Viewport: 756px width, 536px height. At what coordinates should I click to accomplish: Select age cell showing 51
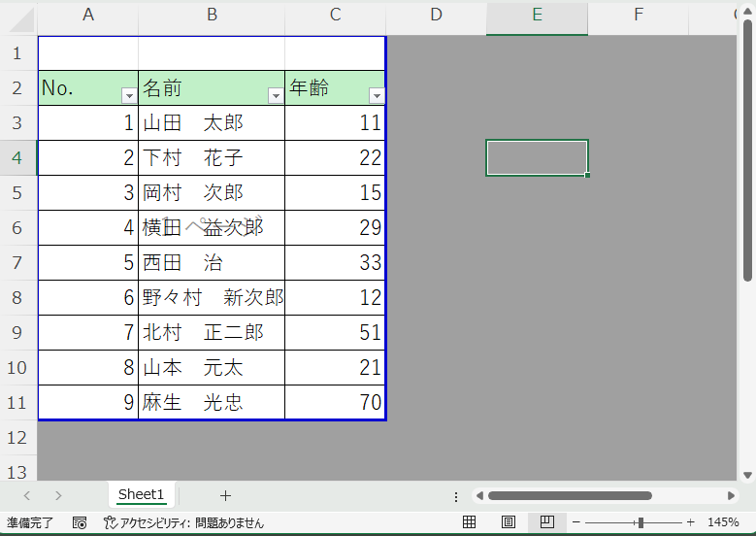[335, 332]
